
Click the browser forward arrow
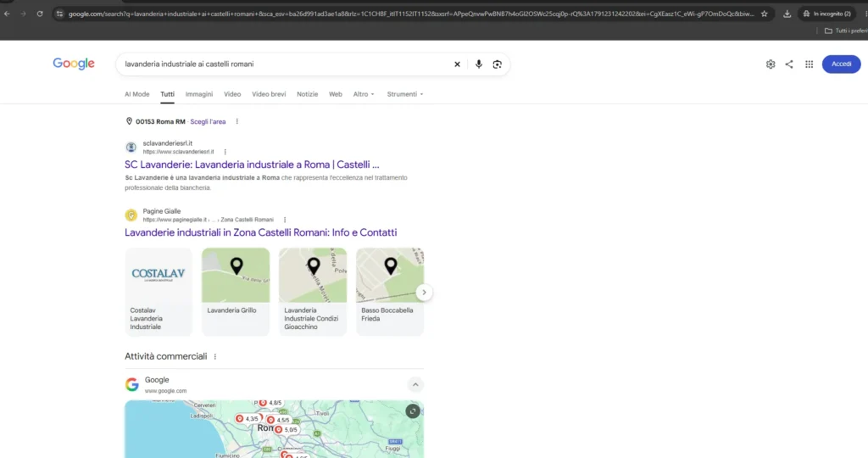(x=23, y=14)
